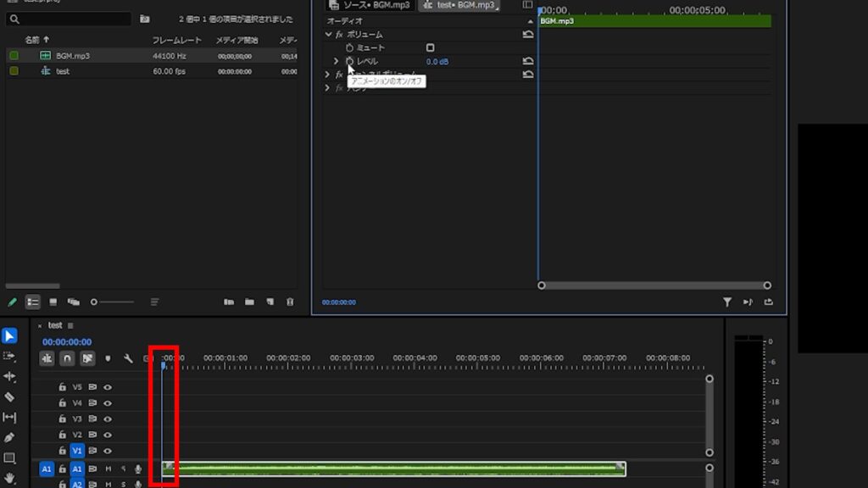Toggle A1 source patching button
868x488 pixels.
coord(47,469)
